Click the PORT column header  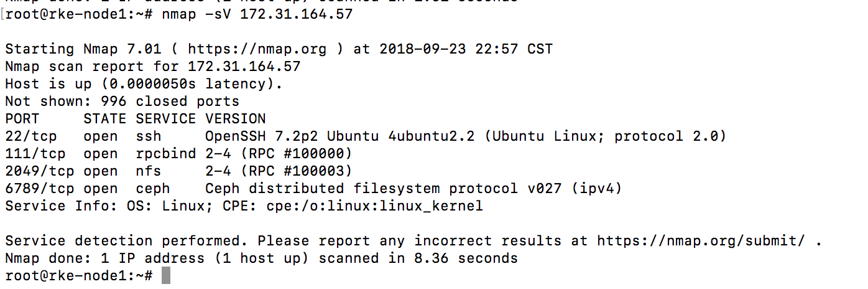click(x=22, y=119)
